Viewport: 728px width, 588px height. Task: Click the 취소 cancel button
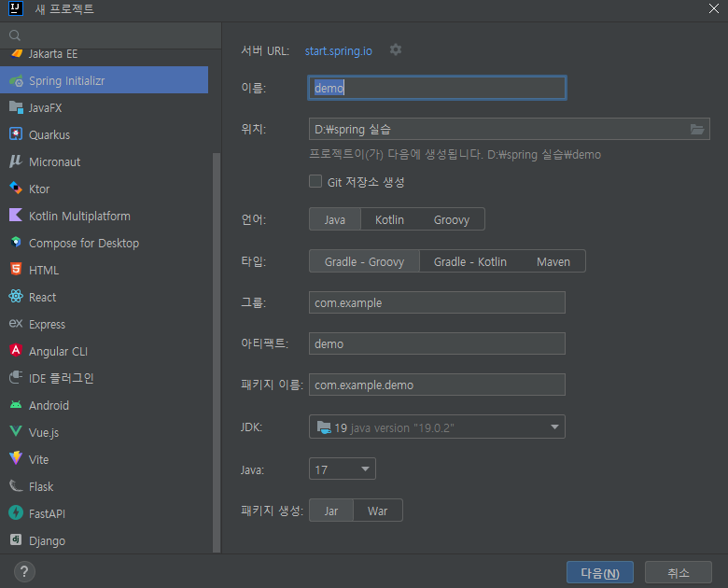(679, 573)
